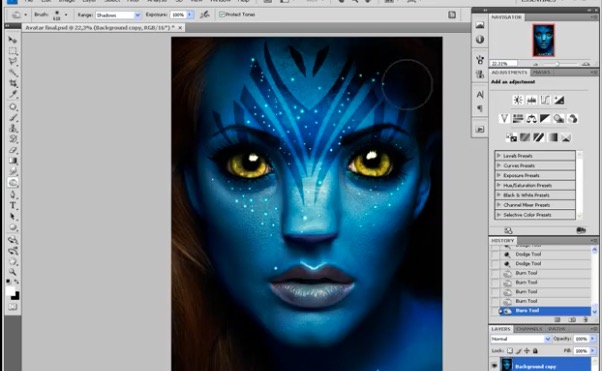Viewport: 602px width, 371px height.
Task: Select the Rectangular Marquee tool
Action: (13, 51)
